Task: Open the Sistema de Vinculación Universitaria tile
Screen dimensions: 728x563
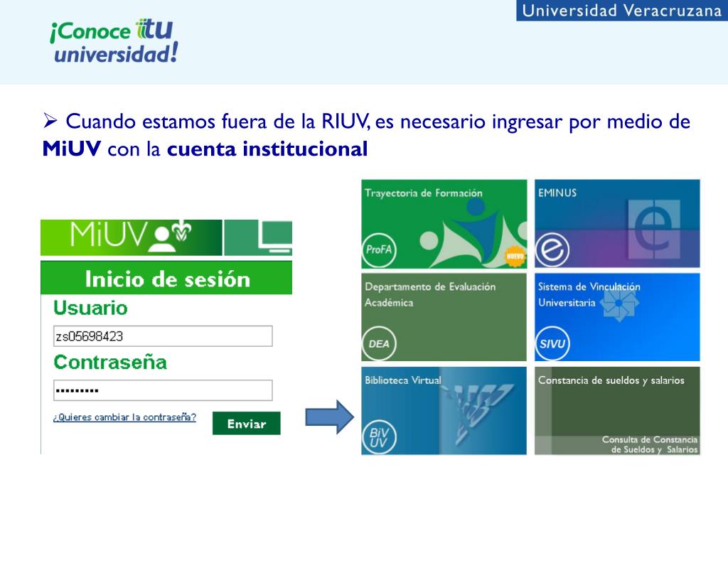Action: 617,317
